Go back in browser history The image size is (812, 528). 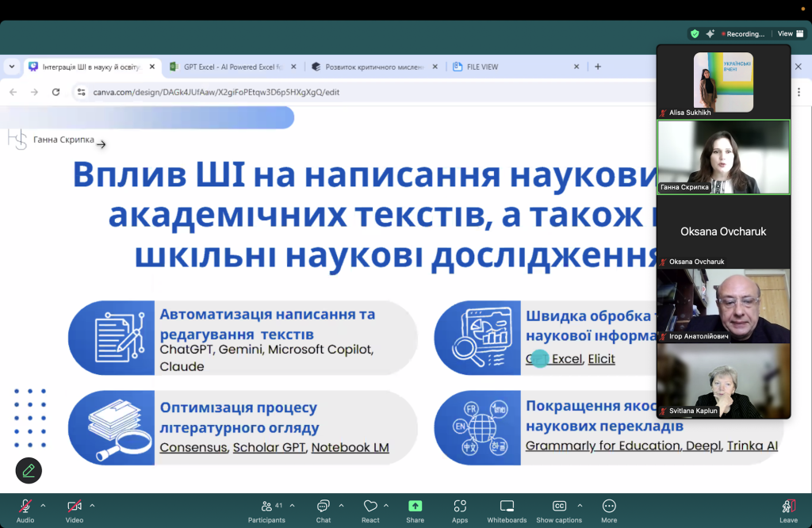pyautogui.click(x=13, y=92)
